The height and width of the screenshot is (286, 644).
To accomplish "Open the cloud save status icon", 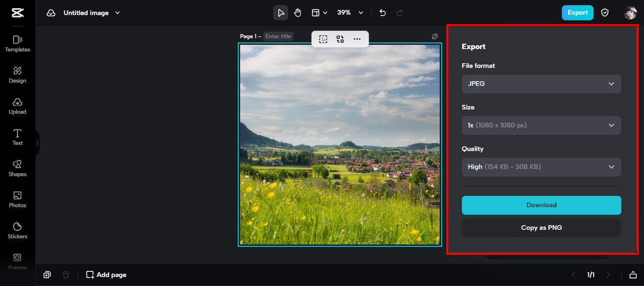I will pos(51,13).
